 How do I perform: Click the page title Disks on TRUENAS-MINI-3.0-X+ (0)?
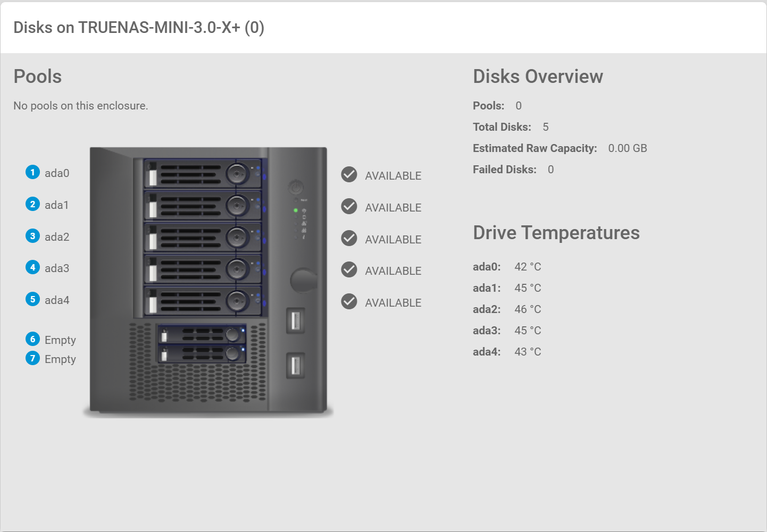click(x=139, y=28)
